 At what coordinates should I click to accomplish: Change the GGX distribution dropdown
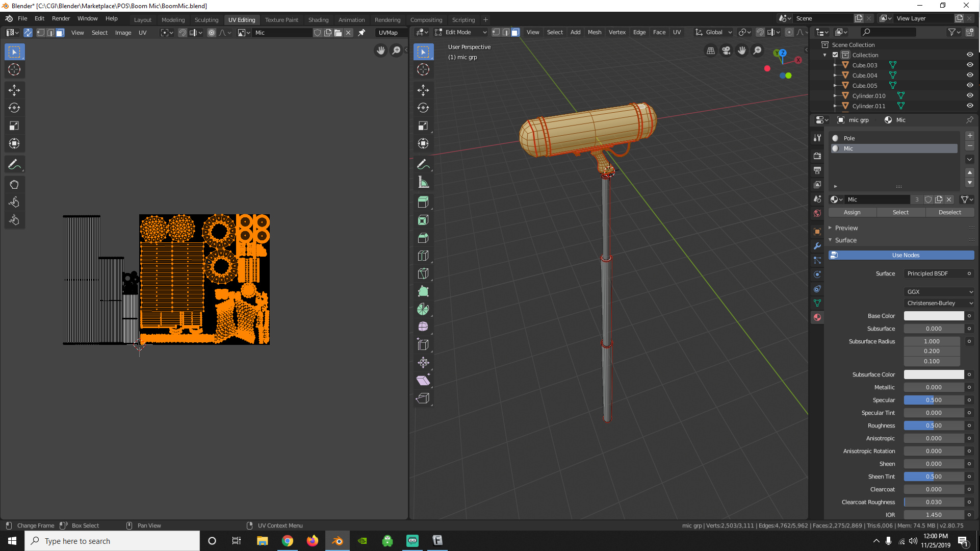(939, 291)
